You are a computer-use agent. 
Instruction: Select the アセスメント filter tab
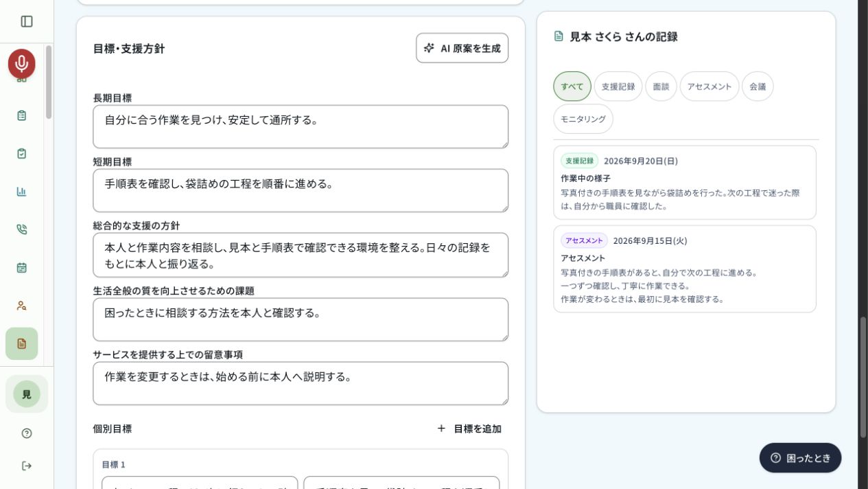[x=709, y=87]
